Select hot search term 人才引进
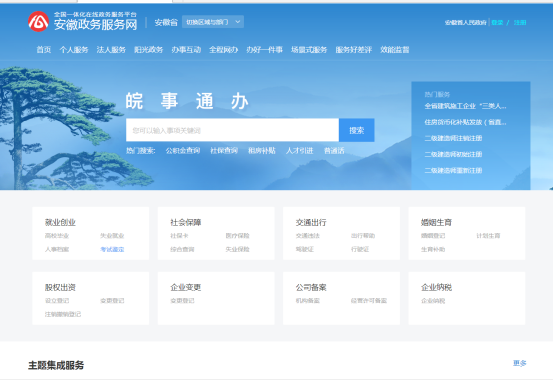The image size is (553, 381). coord(299,151)
